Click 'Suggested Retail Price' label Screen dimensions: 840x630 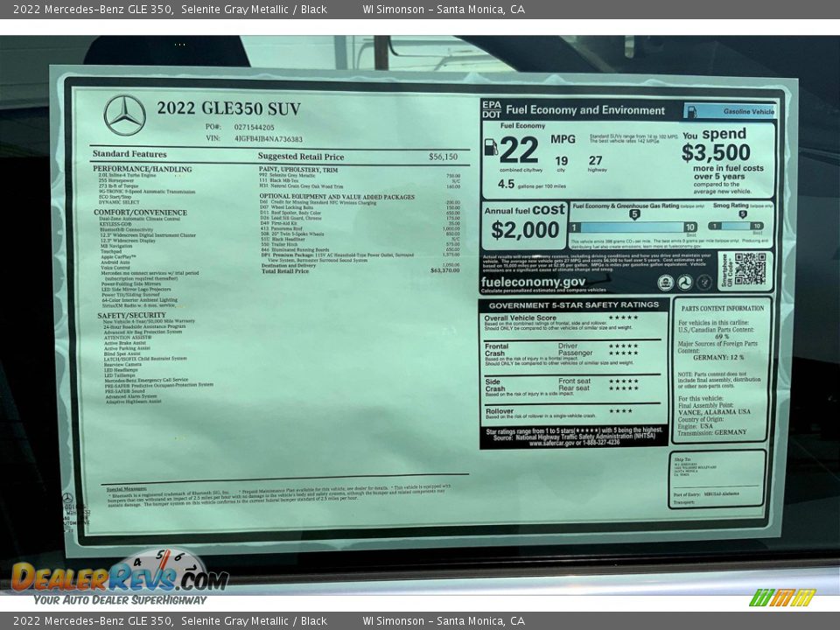(x=301, y=157)
